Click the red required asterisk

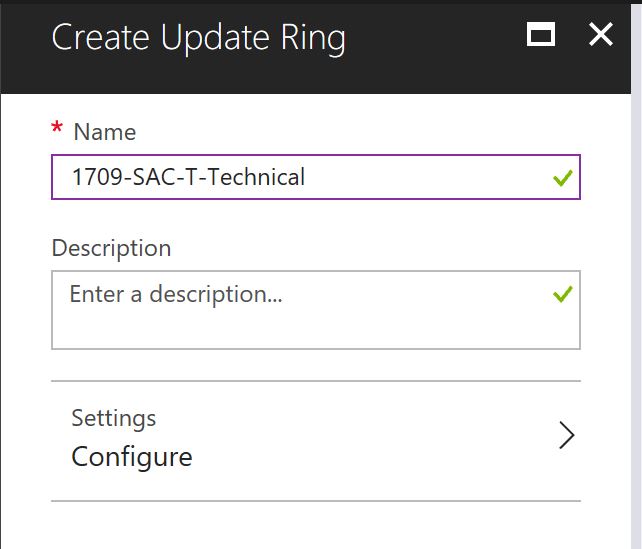57,129
